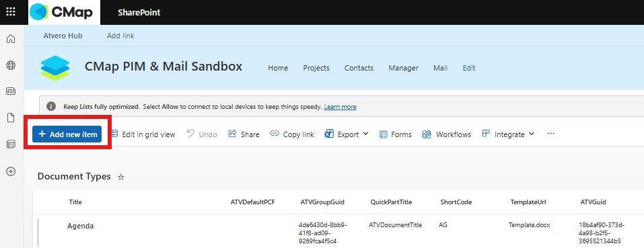This screenshot has height=248, width=644.
Task: Click Add link in hub bar
Action: [120, 36]
